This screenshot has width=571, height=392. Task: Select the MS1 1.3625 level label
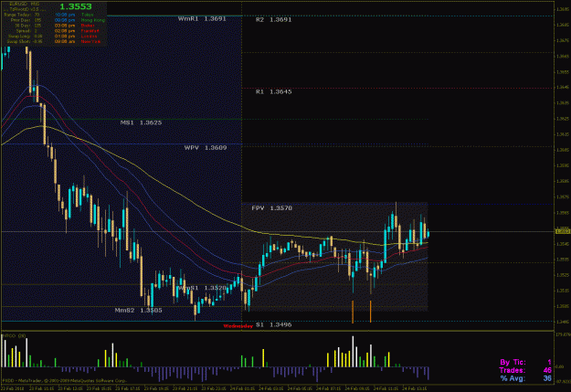click(141, 122)
